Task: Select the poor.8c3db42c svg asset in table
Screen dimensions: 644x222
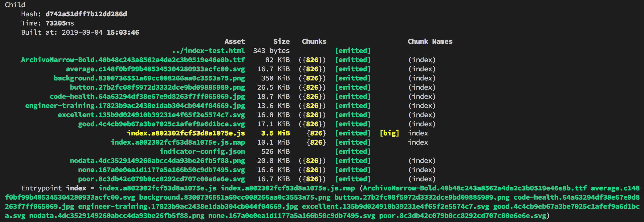Action: point(162,179)
